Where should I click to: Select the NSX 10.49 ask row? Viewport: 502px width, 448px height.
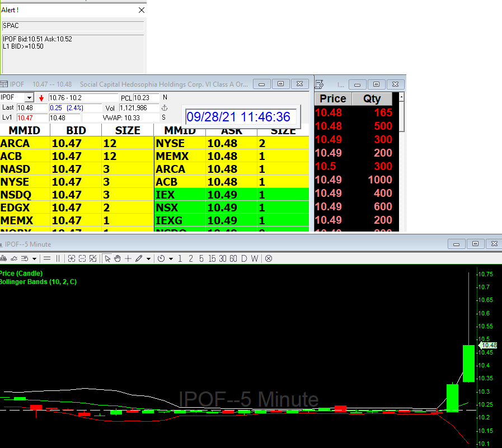(232, 208)
